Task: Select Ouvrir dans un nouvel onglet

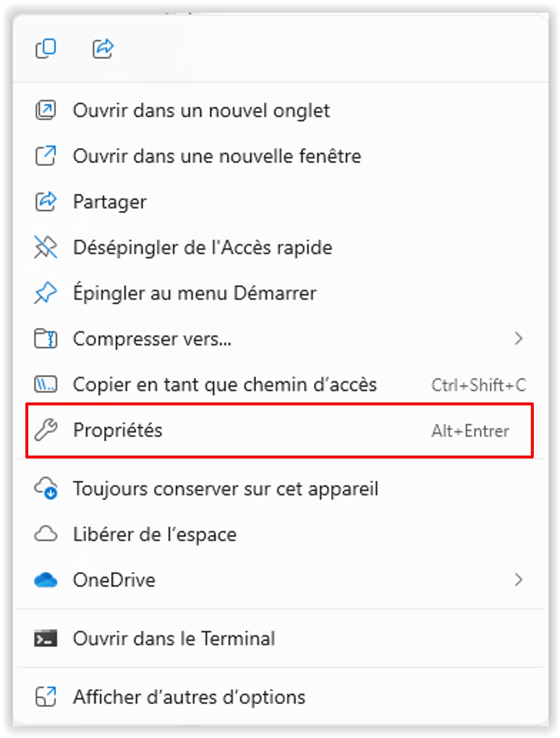Action: point(280,110)
